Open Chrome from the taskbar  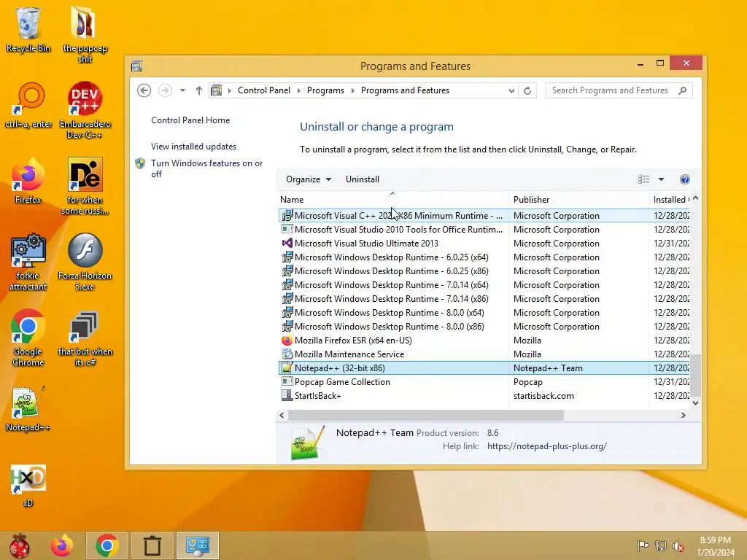[107, 545]
